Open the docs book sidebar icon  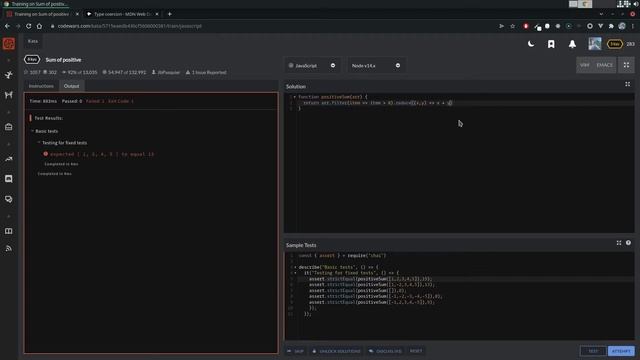tap(9, 231)
